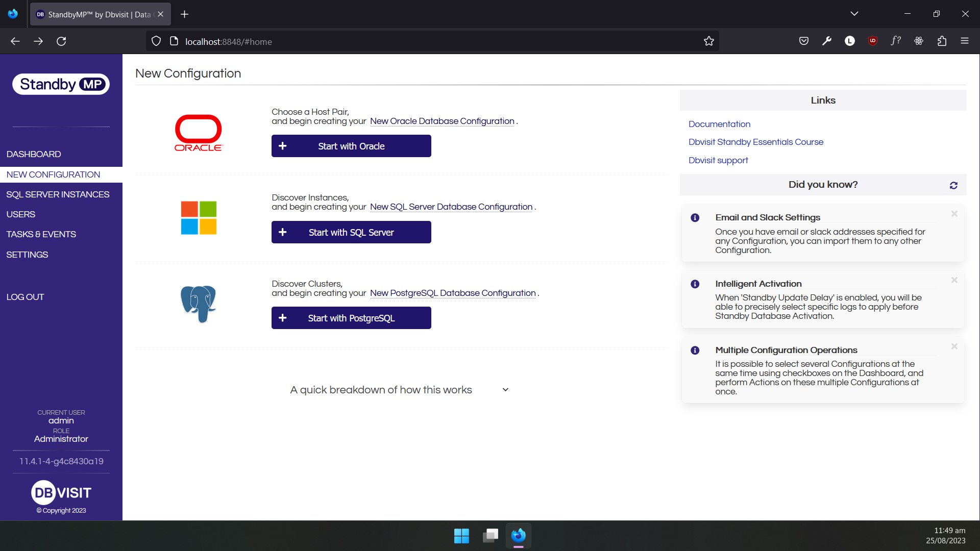
Task: Open the Firefox hamburger application menu
Action: 964,41
